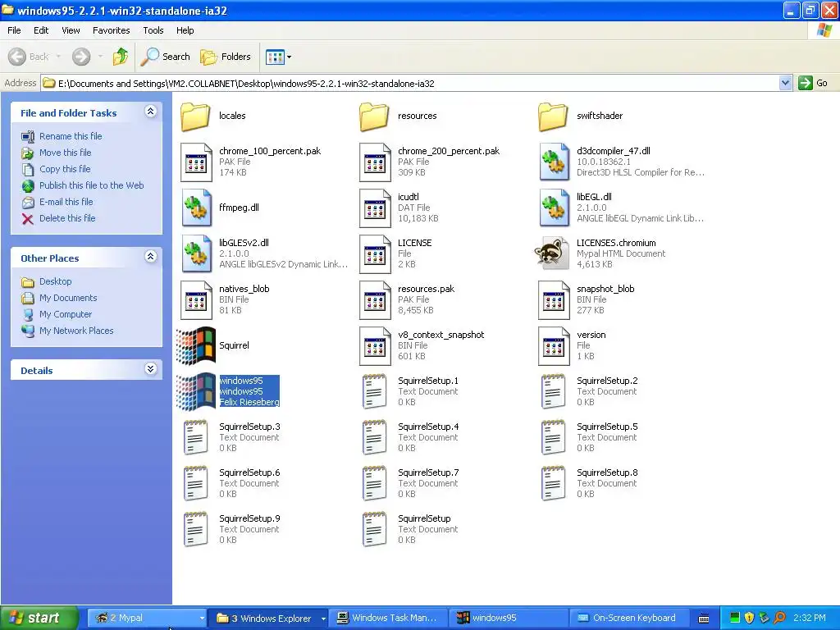Select the libGLESv2.dll icon

196,254
